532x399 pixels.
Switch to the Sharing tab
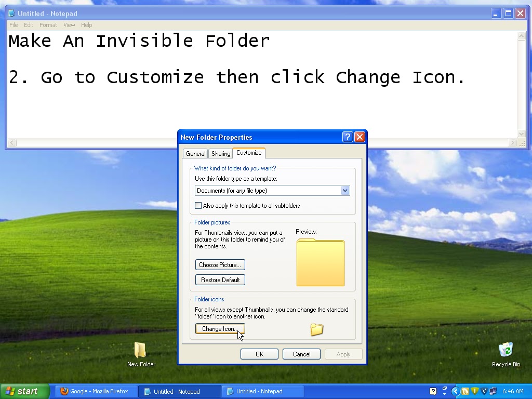tap(220, 154)
